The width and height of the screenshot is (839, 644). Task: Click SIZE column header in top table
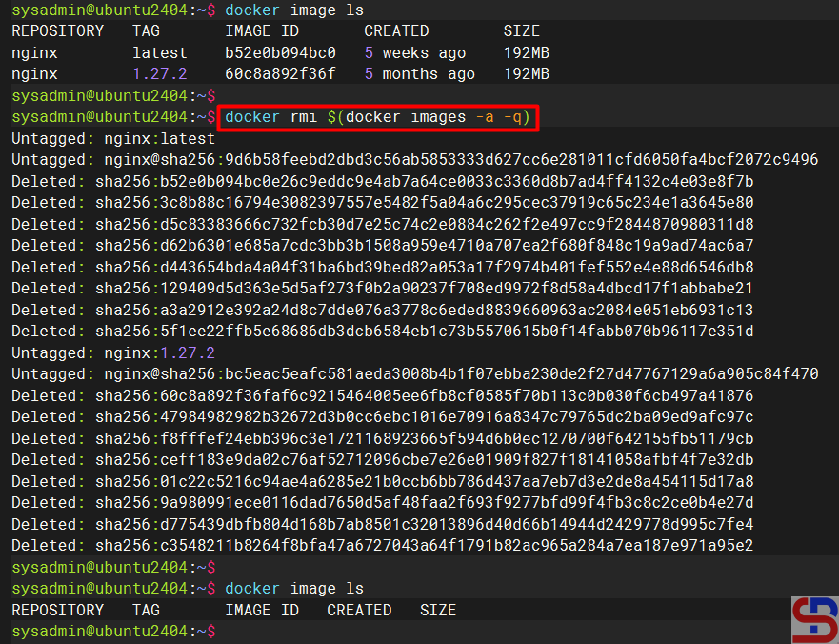(521, 31)
